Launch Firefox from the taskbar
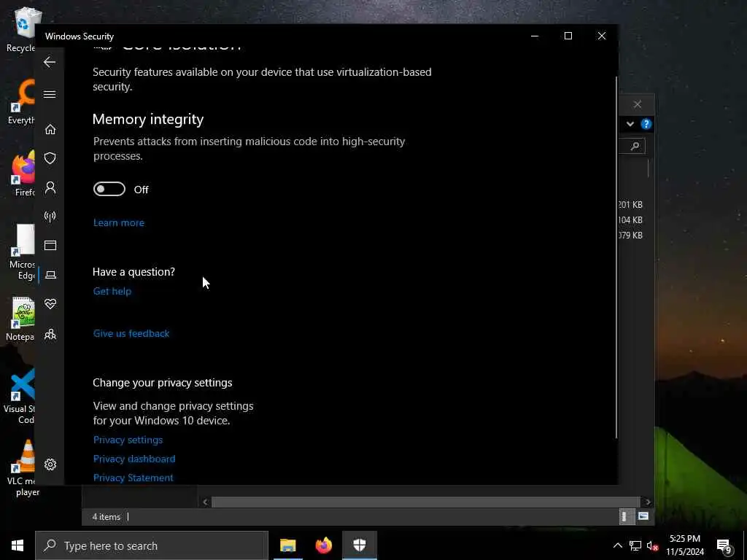 323,545
